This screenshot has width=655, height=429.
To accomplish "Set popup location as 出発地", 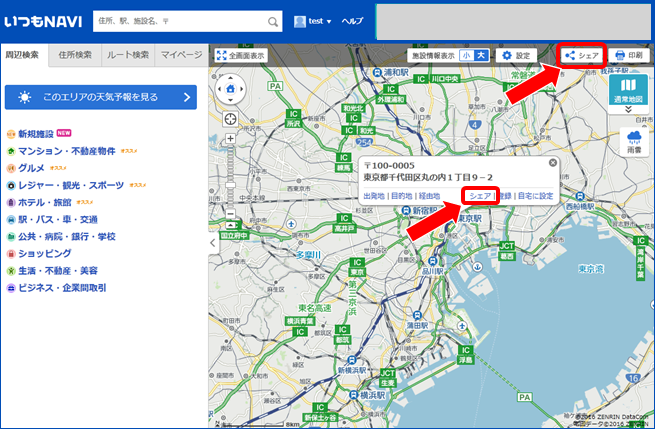I will point(374,196).
